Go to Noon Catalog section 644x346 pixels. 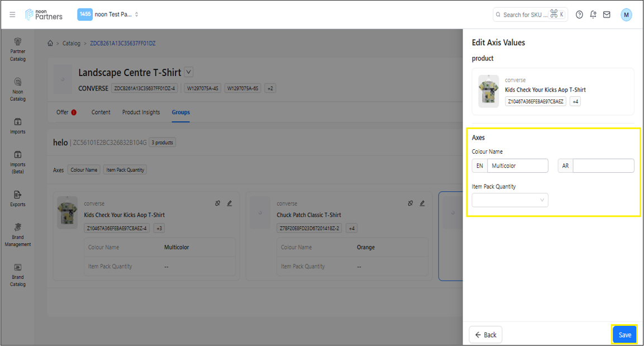(18, 89)
